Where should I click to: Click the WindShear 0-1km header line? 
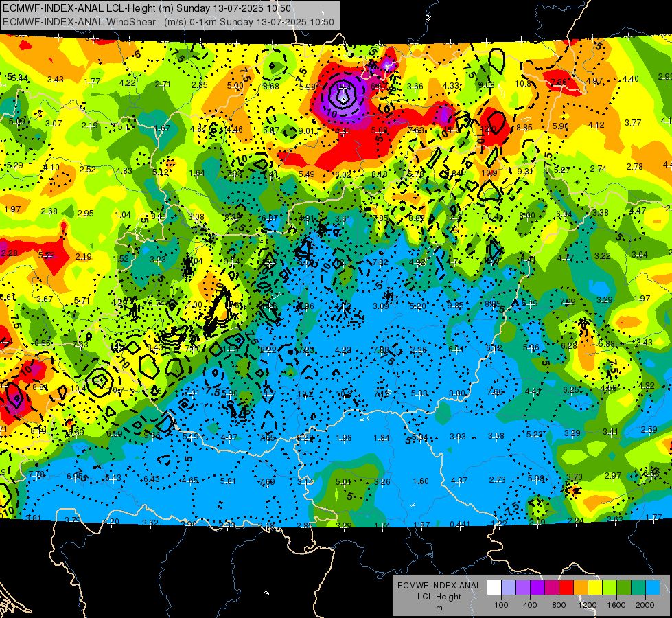point(168,22)
